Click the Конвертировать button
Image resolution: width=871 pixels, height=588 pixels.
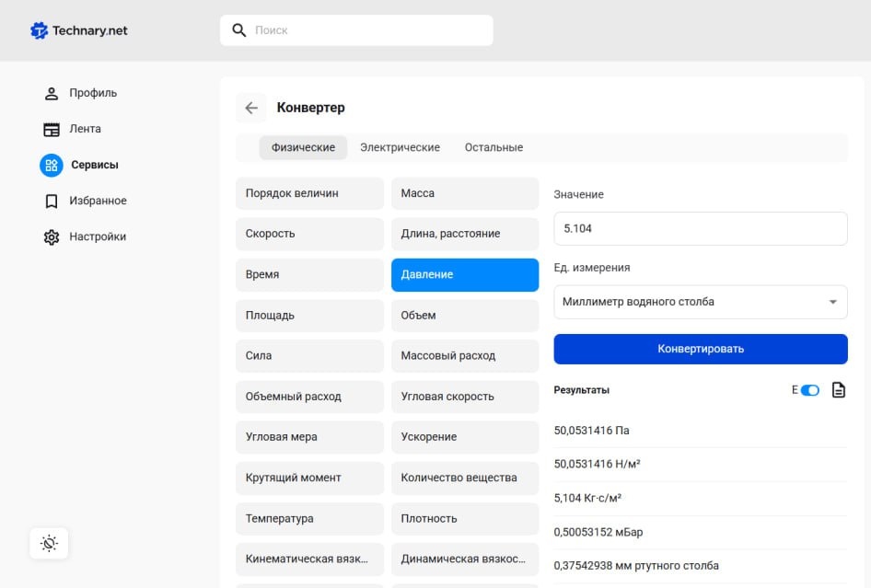(x=701, y=350)
